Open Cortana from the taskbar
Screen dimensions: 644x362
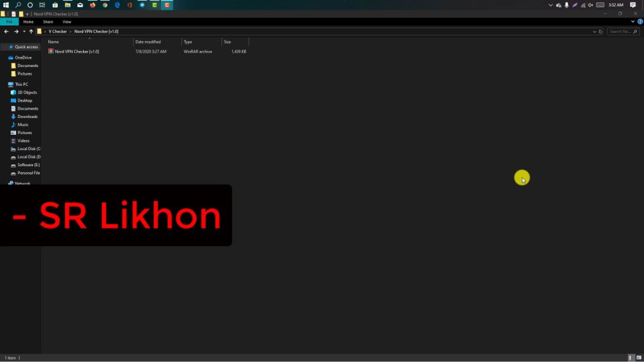[30, 5]
